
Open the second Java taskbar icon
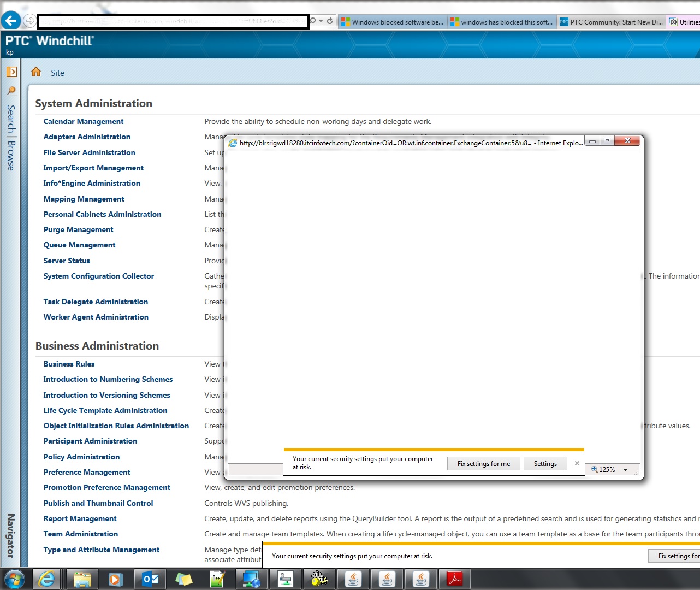point(387,579)
